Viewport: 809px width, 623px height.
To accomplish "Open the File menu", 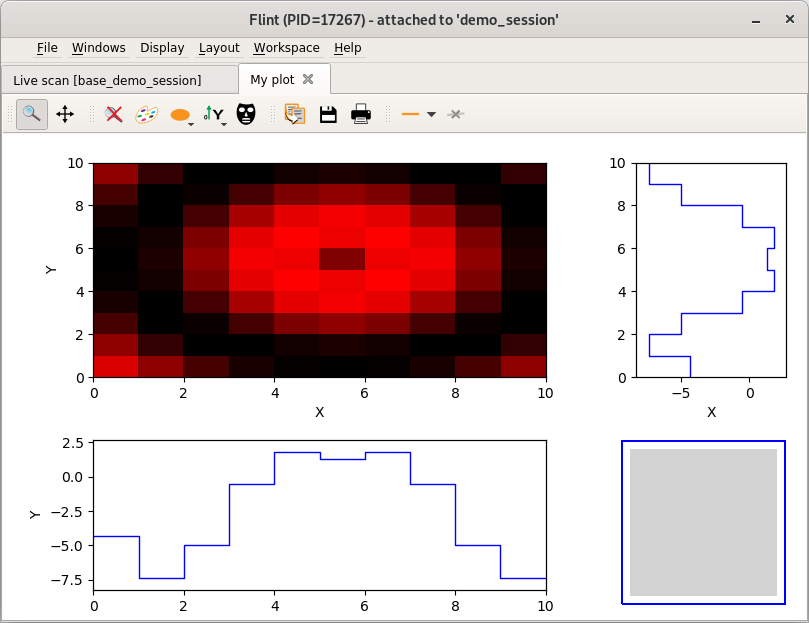I will click(x=47, y=47).
